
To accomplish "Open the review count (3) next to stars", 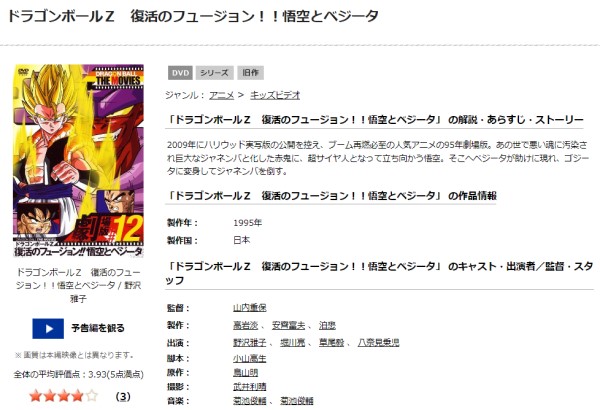I will pos(124,396).
